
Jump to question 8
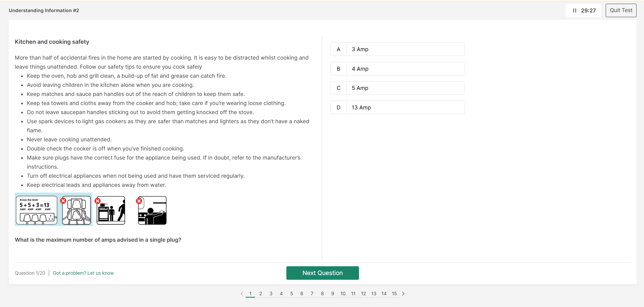pos(322,294)
